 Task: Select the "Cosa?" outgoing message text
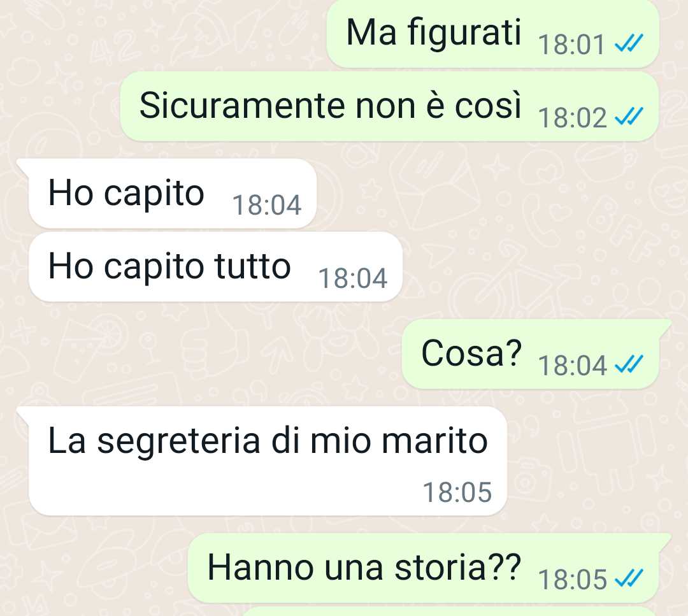click(x=471, y=353)
